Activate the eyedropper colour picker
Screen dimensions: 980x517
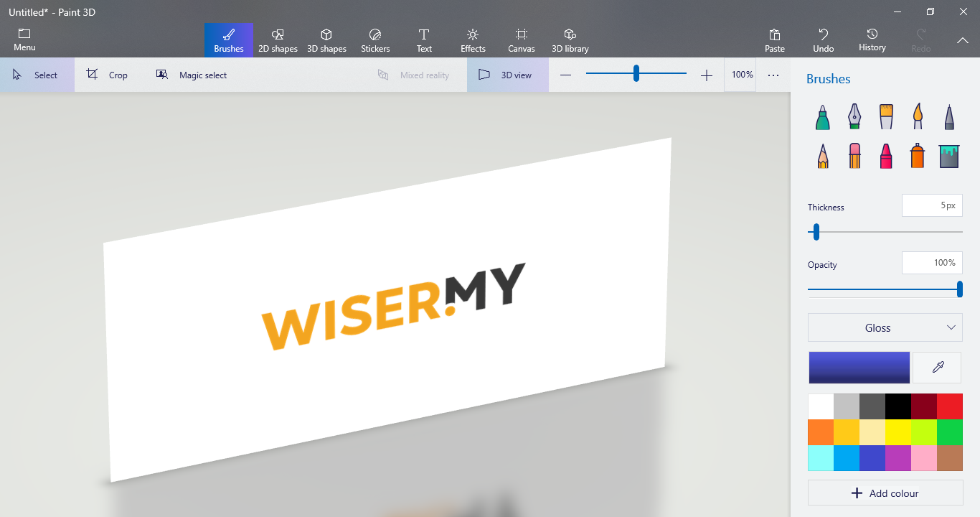click(x=937, y=368)
